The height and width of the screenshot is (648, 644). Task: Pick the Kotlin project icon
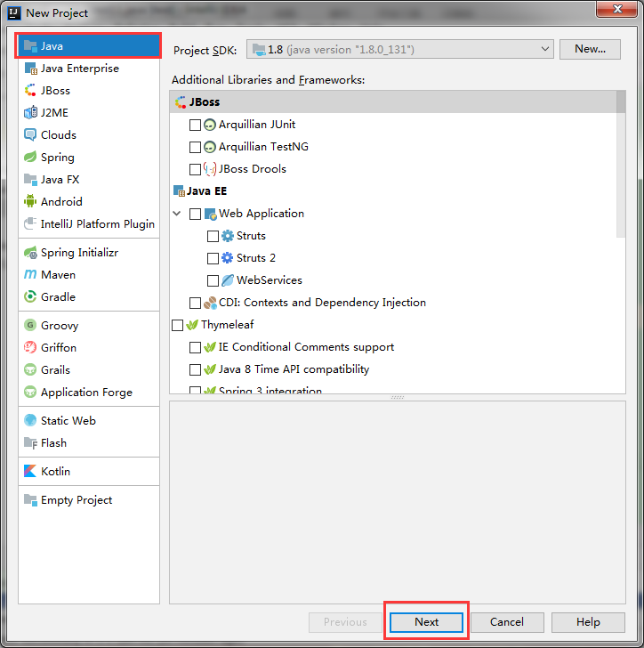point(30,471)
